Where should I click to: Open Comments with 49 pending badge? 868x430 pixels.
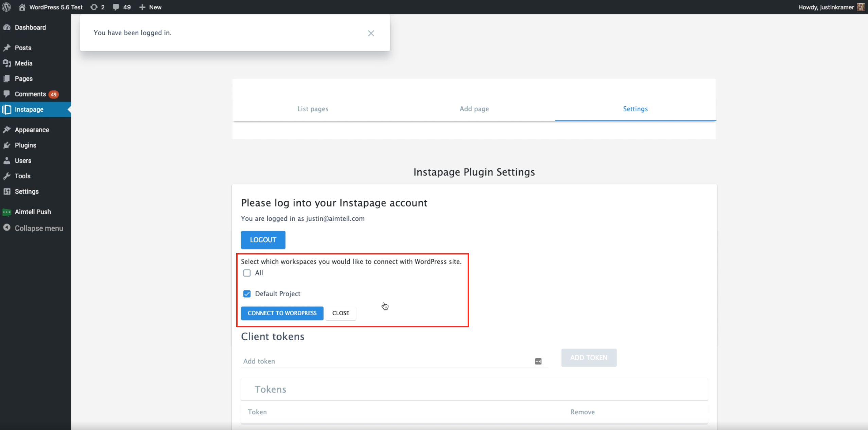pos(31,94)
